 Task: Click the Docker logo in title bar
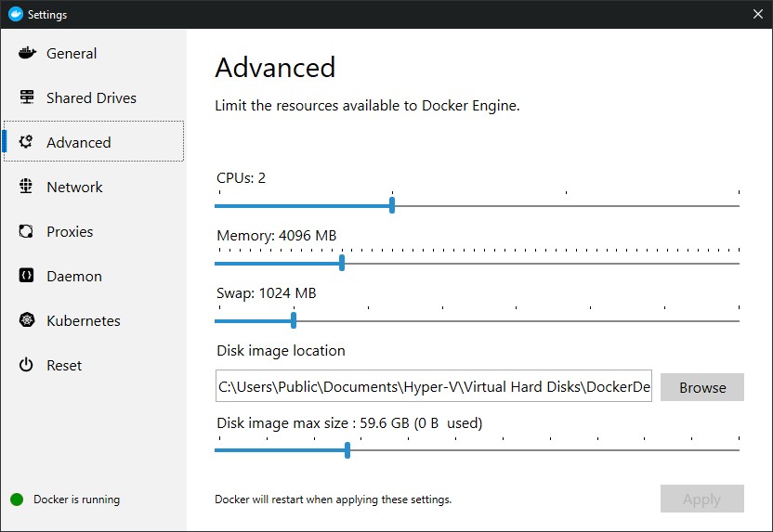pos(16,14)
